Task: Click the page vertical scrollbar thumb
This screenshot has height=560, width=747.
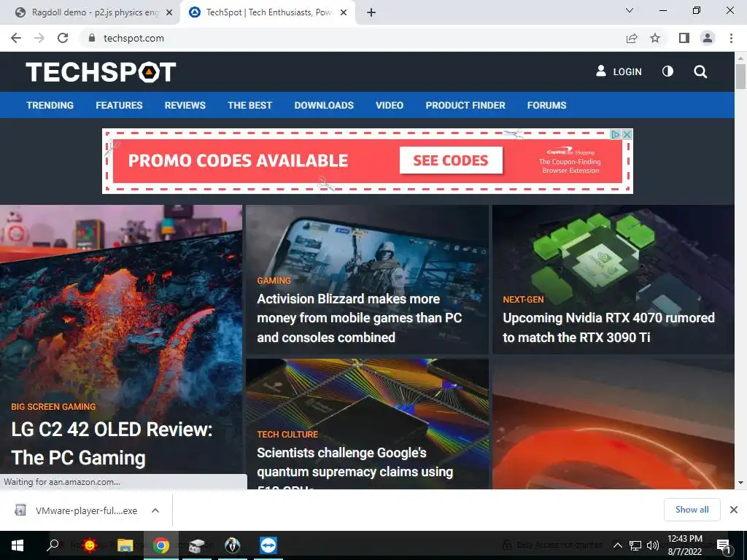Action: tap(740, 76)
